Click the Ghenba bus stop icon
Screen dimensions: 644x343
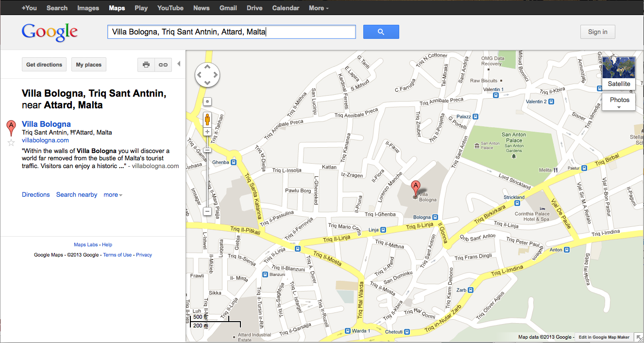pos(234,162)
